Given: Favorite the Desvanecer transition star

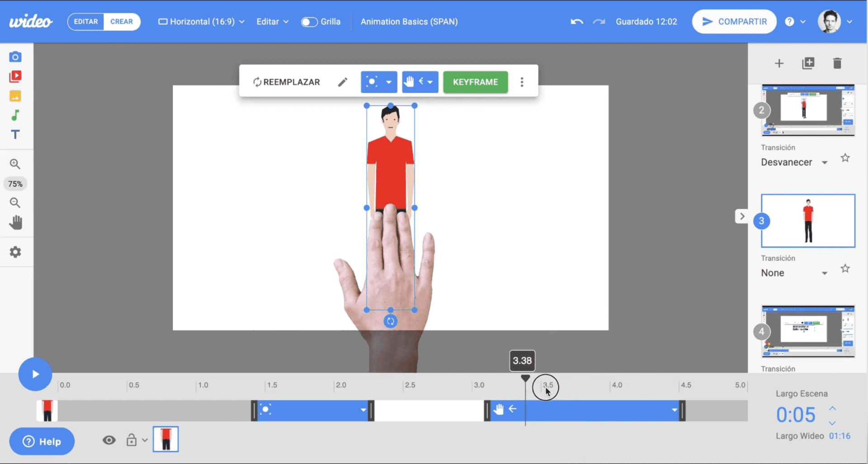Looking at the screenshot, I should [x=845, y=158].
